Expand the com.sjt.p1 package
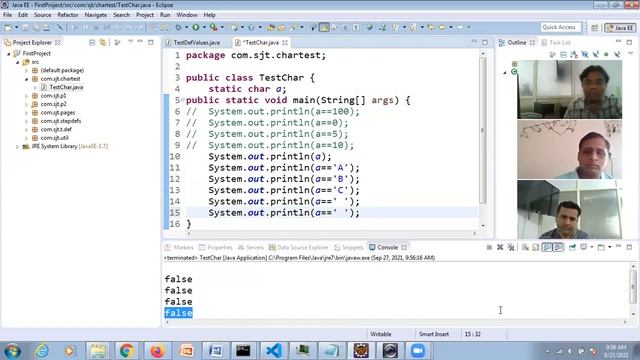This screenshot has height=360, width=640. click(x=27, y=96)
